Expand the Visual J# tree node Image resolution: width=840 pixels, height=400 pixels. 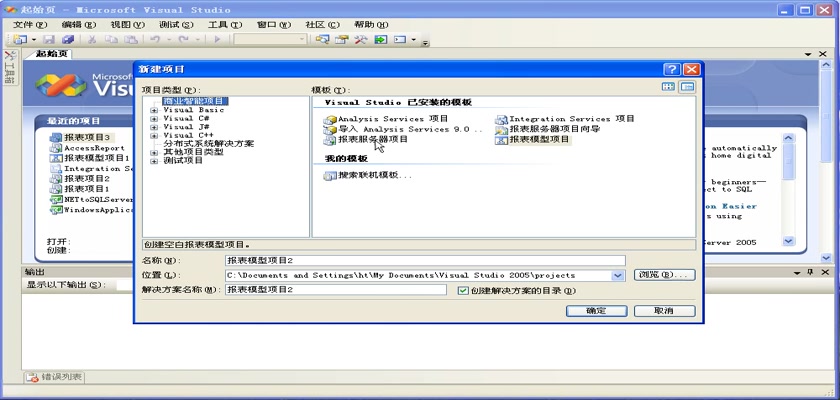(x=154, y=127)
